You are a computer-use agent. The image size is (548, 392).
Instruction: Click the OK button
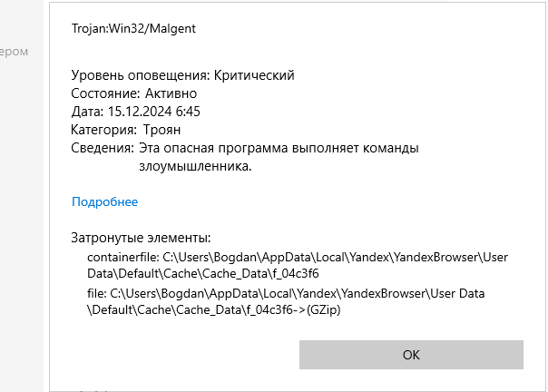pos(411,355)
